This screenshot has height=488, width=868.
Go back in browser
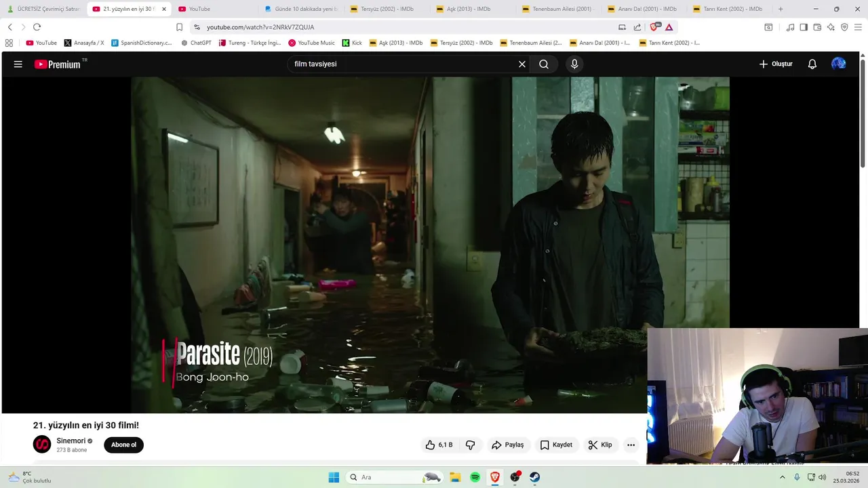click(9, 27)
